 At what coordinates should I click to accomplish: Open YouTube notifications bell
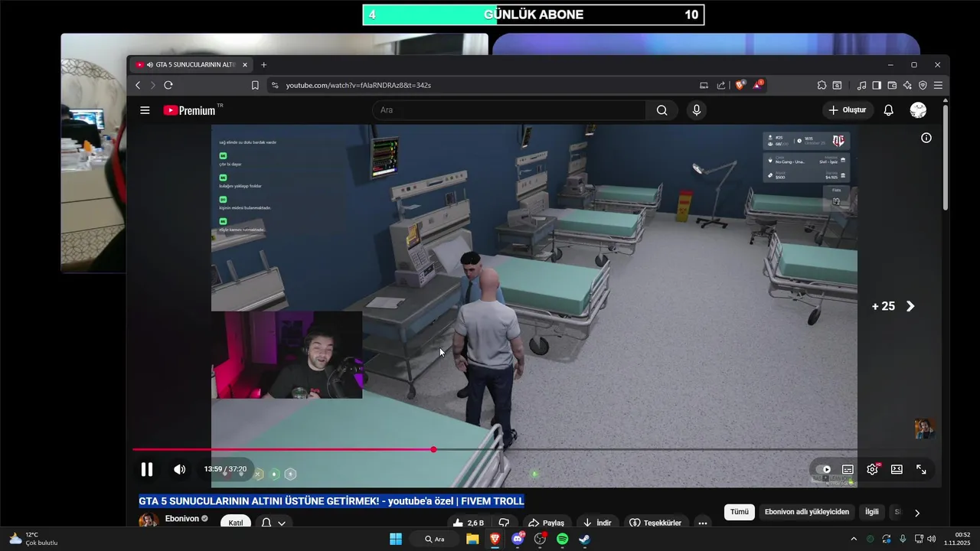(x=888, y=110)
